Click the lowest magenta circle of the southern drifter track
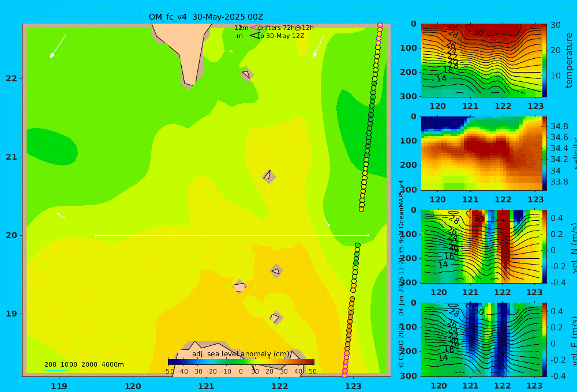Viewport: 577px width, 392px height. click(x=344, y=375)
